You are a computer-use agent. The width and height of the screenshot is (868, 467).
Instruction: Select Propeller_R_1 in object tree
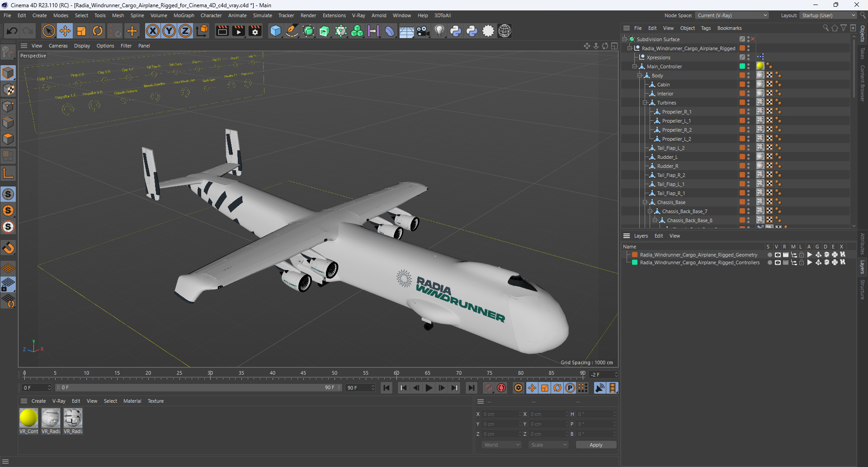pos(676,112)
